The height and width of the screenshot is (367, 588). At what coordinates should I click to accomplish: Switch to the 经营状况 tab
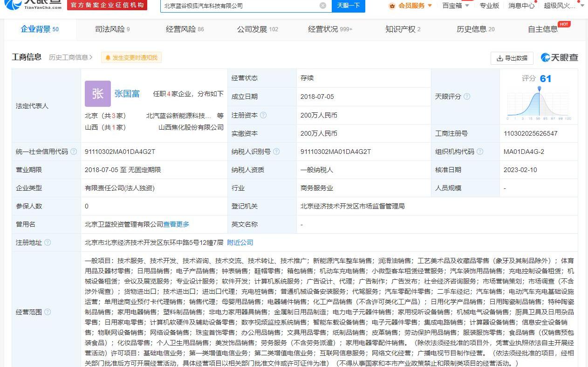click(330, 29)
